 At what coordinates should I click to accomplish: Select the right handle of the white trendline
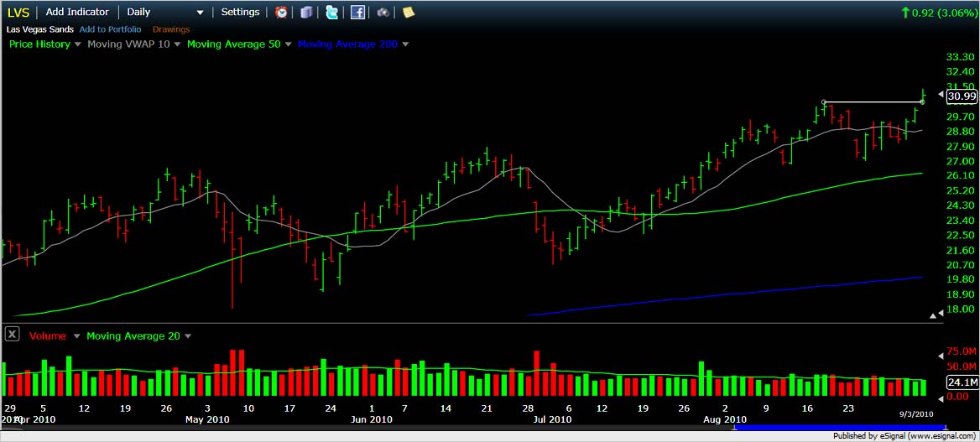point(923,102)
